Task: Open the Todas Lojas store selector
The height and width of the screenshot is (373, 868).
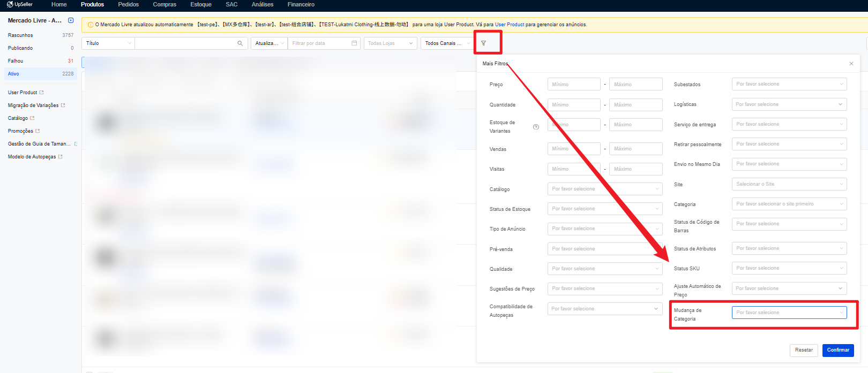Action: coord(390,43)
